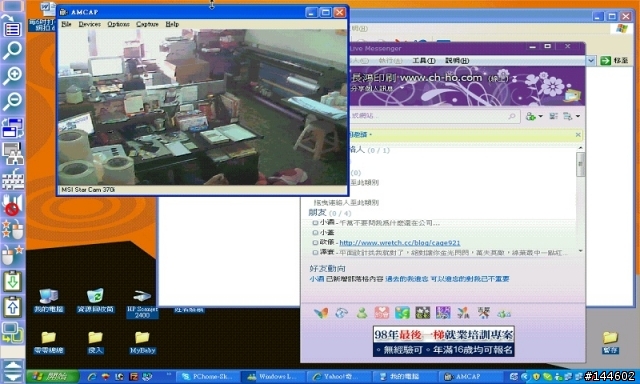Expand the status dropdown arrow beside display name
The height and width of the screenshot is (384, 640).
pos(515,78)
